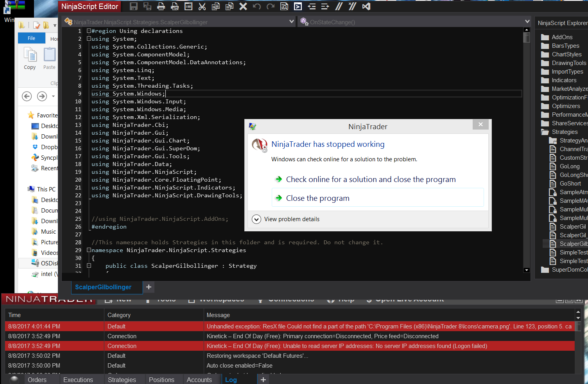Open the GoShort strategy file
The height and width of the screenshot is (384, 588).
[x=565, y=184]
